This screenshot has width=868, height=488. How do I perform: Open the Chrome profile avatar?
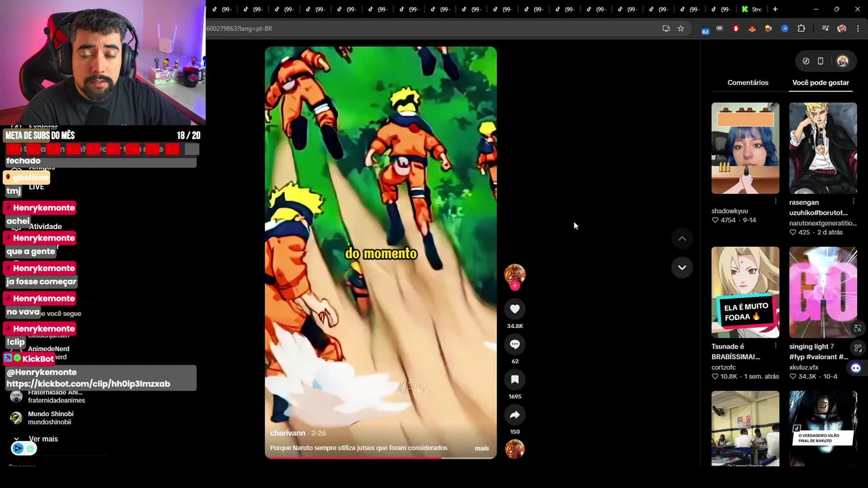(x=842, y=28)
